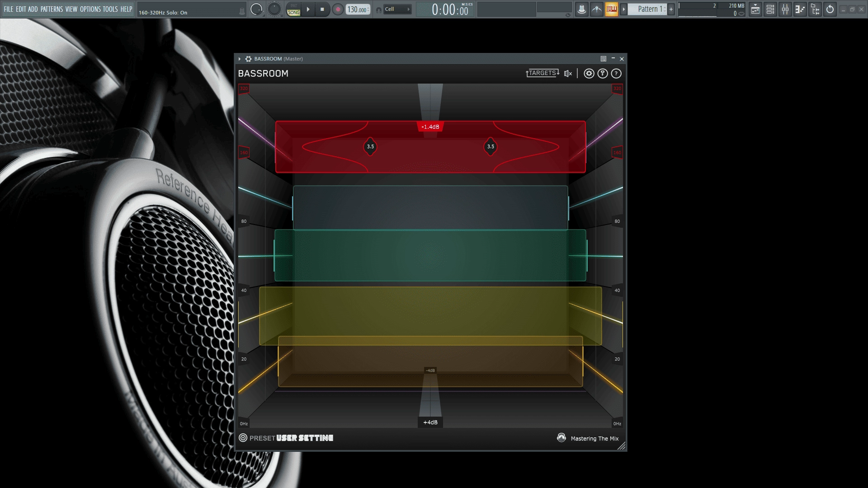Toggle the BASSROOM bypass speaker icon
Screen dimensions: 868x488
568,74
